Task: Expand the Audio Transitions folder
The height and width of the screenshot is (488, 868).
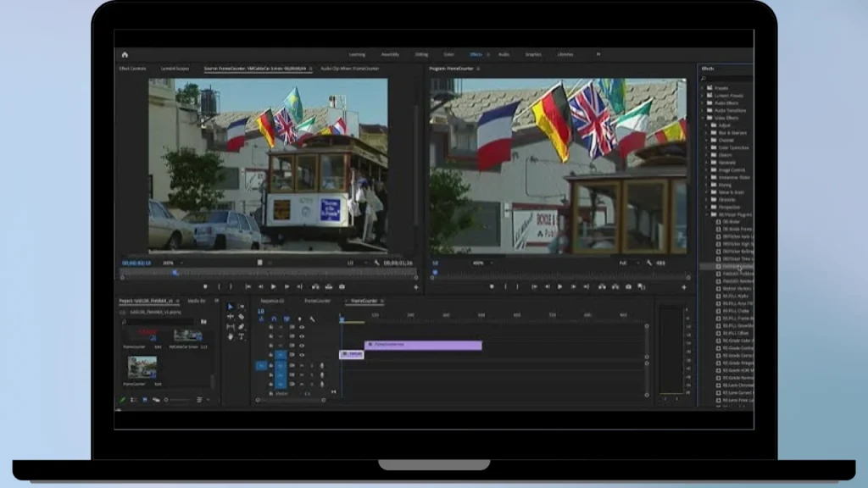Action: tap(703, 111)
